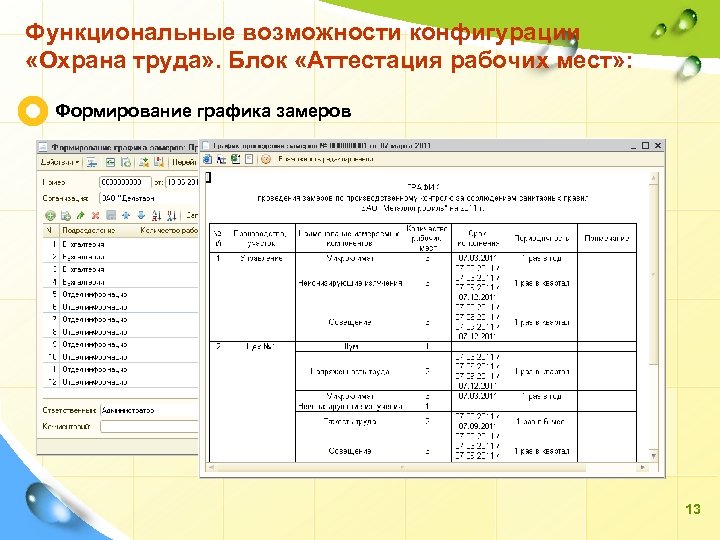
Task: Delete row with the red X icon
Action: 96,215
